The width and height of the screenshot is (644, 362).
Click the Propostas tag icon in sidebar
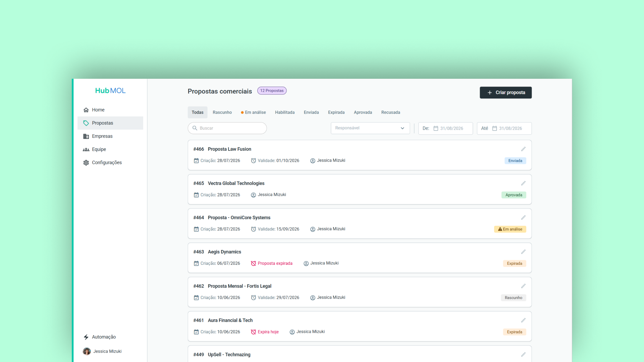(x=86, y=123)
